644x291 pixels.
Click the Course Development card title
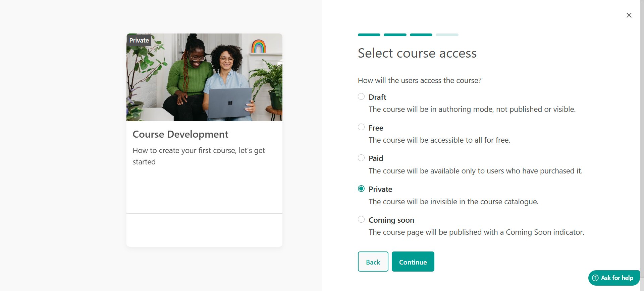(180, 134)
